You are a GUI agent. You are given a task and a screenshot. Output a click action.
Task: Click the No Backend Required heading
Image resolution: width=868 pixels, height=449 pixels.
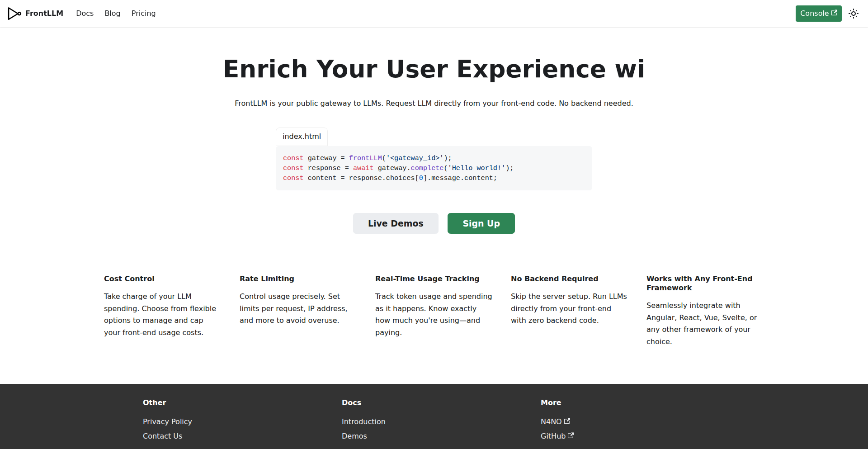click(554, 279)
